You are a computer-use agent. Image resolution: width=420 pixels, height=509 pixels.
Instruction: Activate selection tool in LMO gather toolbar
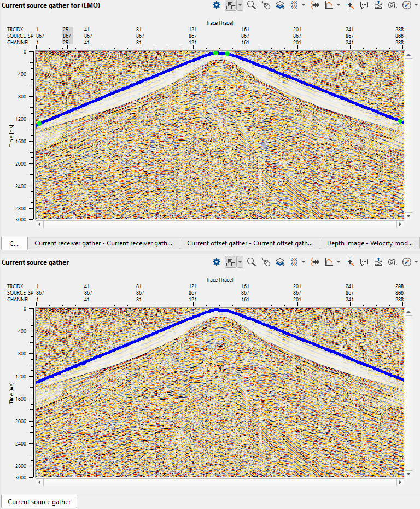click(x=231, y=5)
